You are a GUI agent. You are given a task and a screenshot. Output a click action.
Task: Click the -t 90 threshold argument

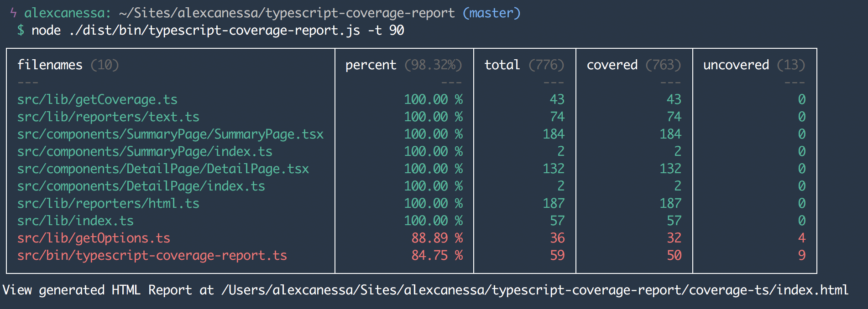[386, 31]
